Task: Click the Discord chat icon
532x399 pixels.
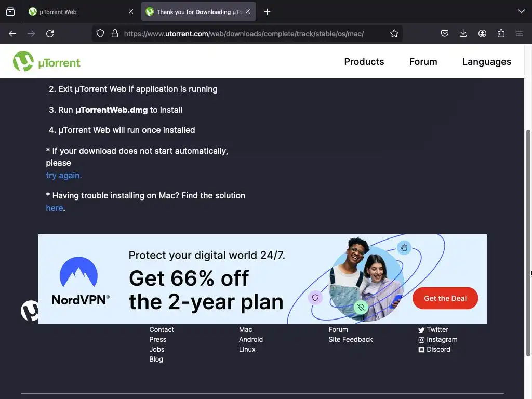Action: pos(421,350)
